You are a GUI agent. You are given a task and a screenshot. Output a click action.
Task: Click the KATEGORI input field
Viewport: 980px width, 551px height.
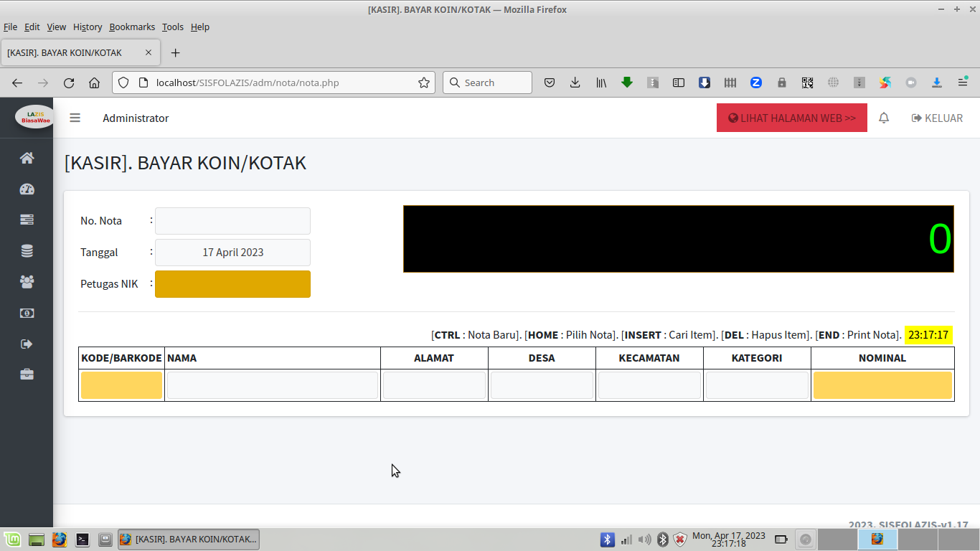click(x=757, y=385)
